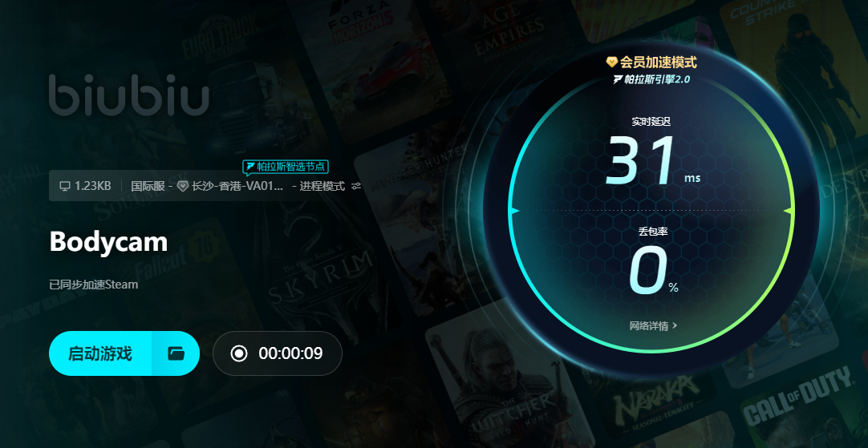Open the 长沙-香港-VA01 node selector
The width and height of the screenshot is (868, 448).
tap(237, 186)
